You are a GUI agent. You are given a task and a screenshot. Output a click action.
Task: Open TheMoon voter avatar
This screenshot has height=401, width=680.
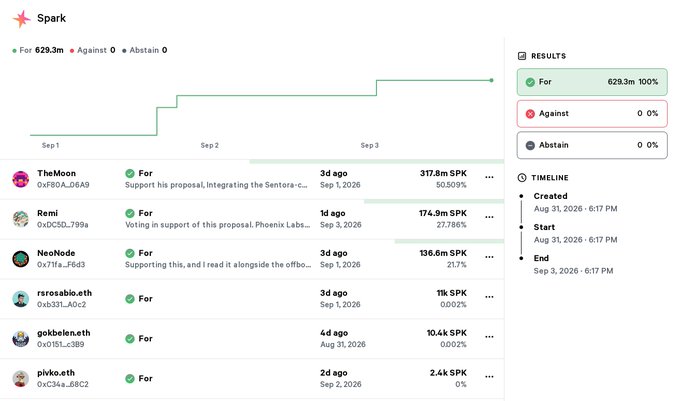[21, 179]
